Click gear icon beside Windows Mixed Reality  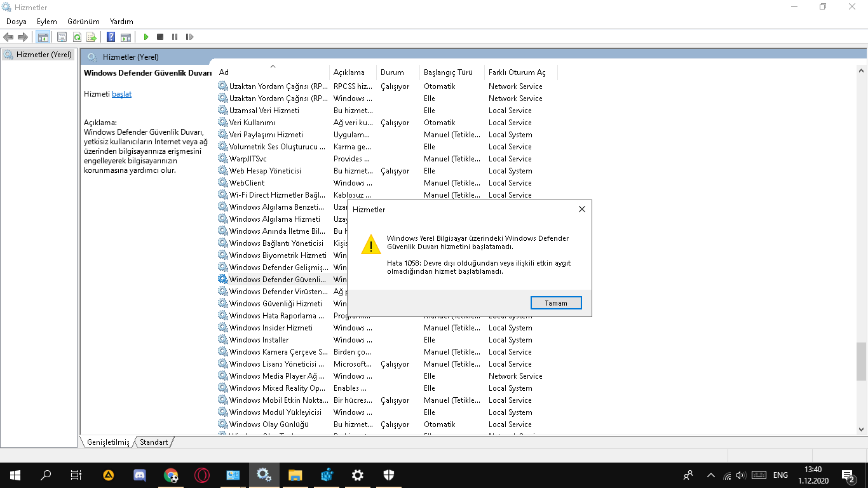coord(222,388)
